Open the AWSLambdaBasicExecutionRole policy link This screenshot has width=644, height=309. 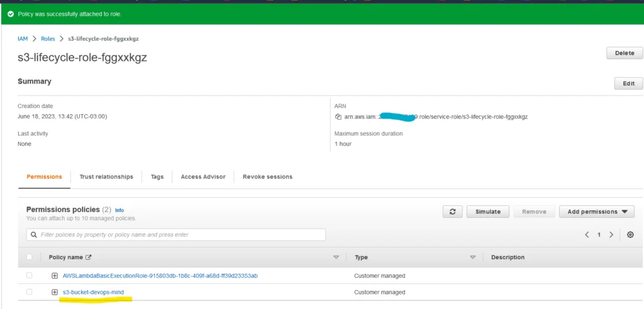click(160, 276)
